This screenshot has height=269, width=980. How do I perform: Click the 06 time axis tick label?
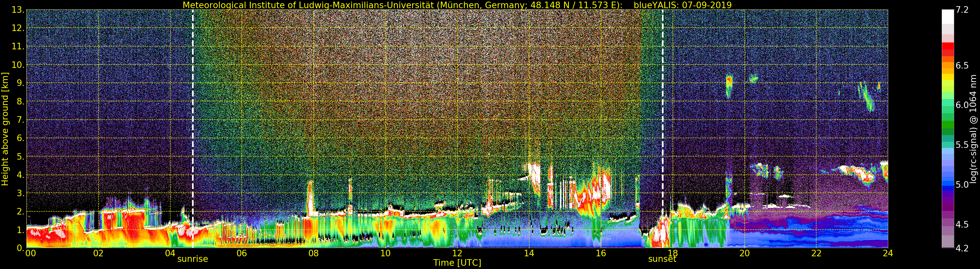click(x=242, y=253)
